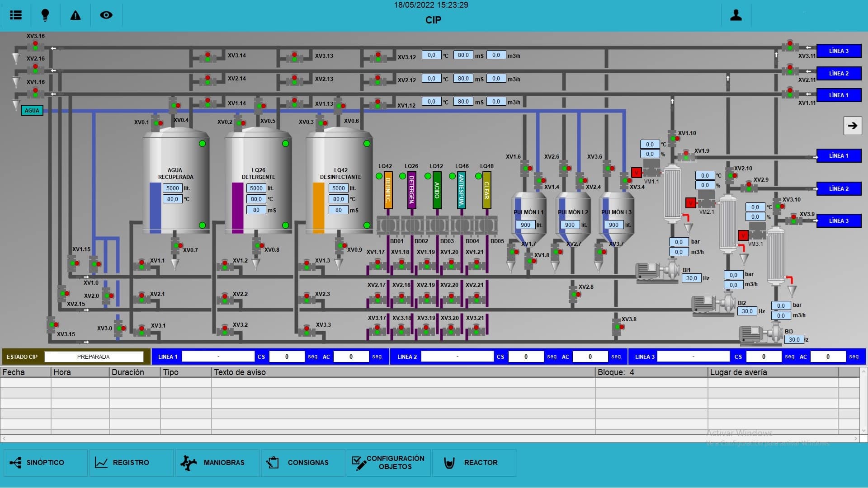868x488 pixels.
Task: Open the REGISTRO tab
Action: [131, 462]
